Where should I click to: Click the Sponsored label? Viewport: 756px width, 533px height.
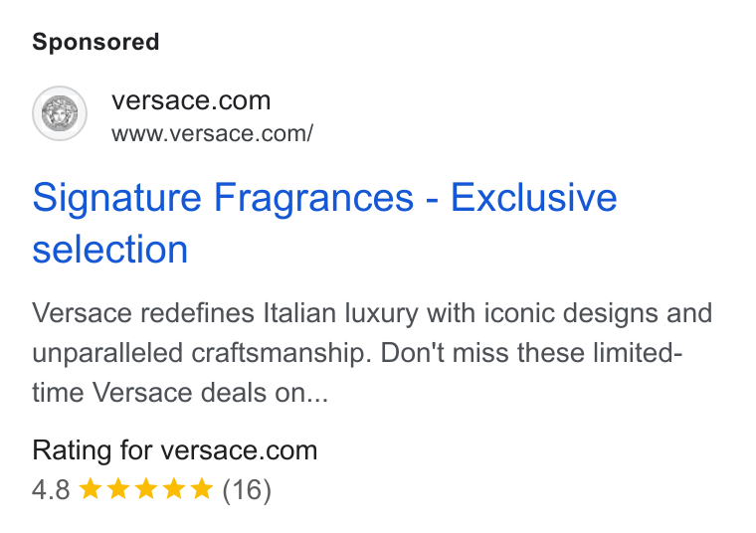point(95,42)
